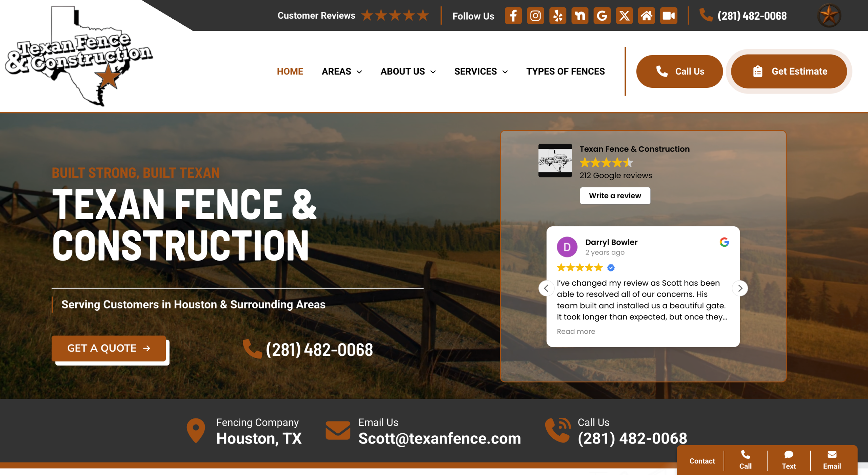Screen dimensions: 868x475
Task: Click the review widget business thumbnail
Action: [x=555, y=161]
